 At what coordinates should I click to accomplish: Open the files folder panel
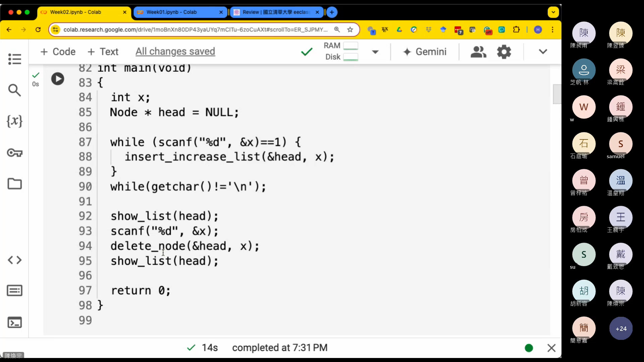click(14, 184)
